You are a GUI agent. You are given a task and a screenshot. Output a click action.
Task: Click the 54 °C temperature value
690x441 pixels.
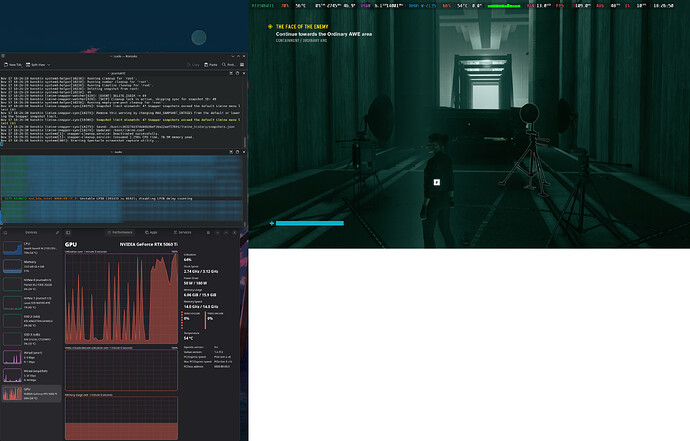pyautogui.click(x=188, y=338)
